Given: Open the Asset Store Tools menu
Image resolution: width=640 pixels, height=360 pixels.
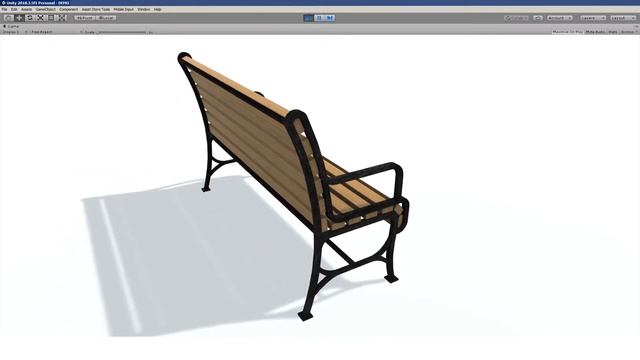Looking at the screenshot, I should 96,9.
